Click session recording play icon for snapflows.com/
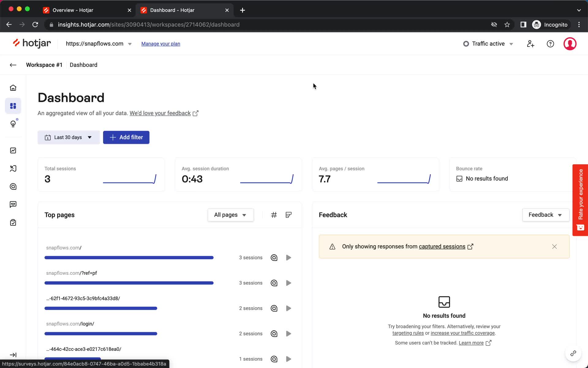Viewport: 588px width, 368px height. click(288, 257)
